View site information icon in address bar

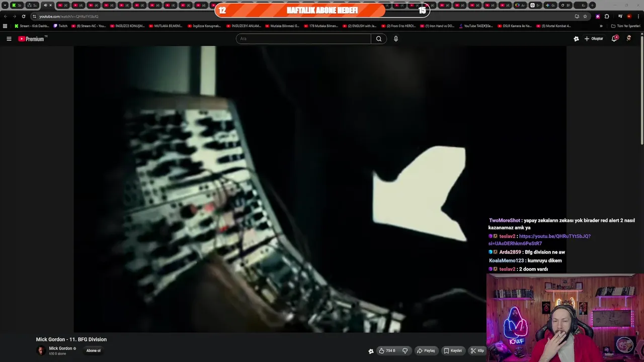click(x=34, y=16)
